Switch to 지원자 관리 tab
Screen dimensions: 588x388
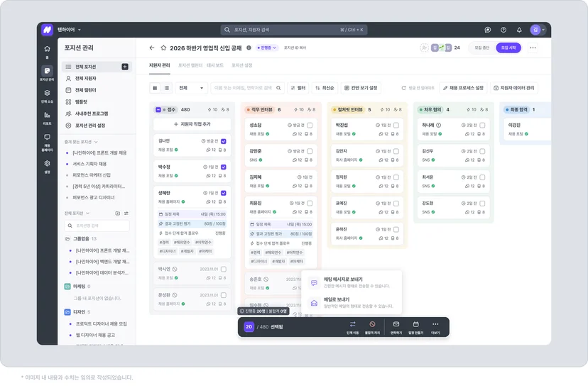pos(159,65)
